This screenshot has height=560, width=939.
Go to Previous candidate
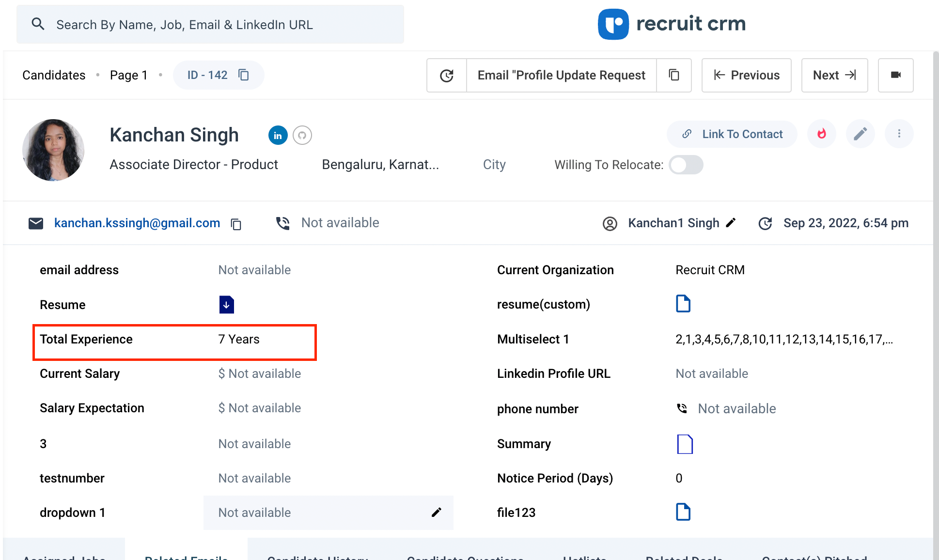747,75
